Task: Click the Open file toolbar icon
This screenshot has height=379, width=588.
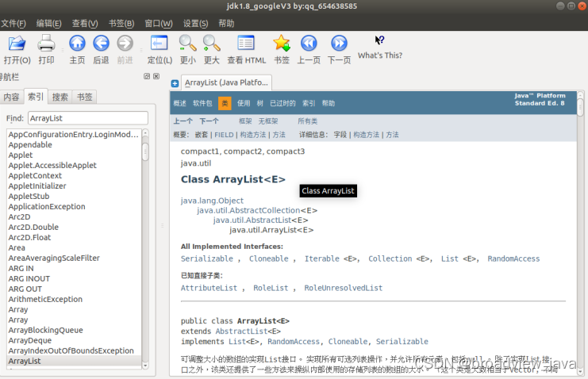Action: pyautogui.click(x=17, y=43)
